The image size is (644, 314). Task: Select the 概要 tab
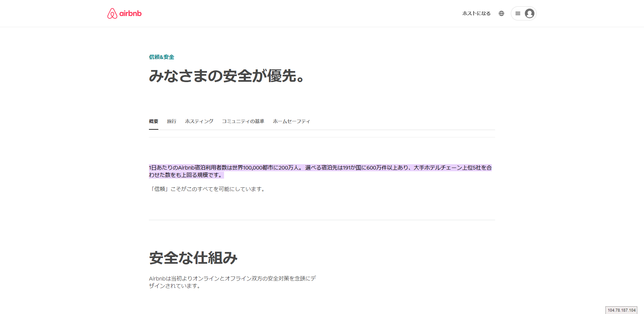(154, 121)
